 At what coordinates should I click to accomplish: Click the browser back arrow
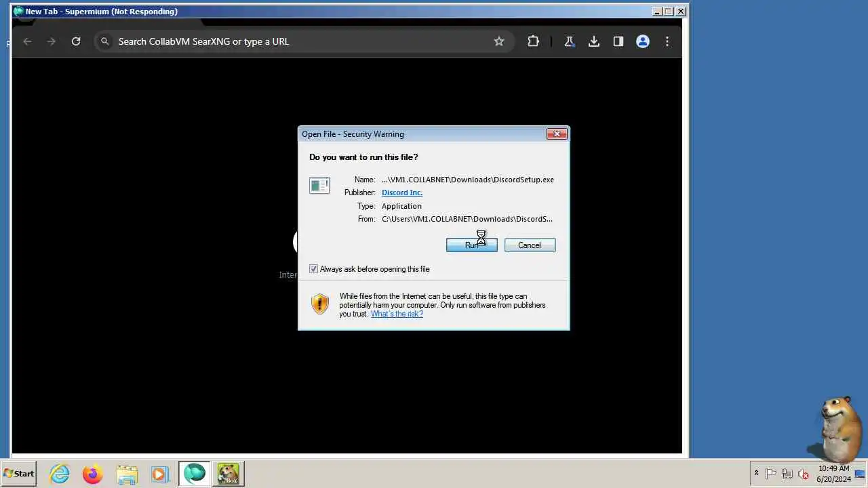point(27,41)
